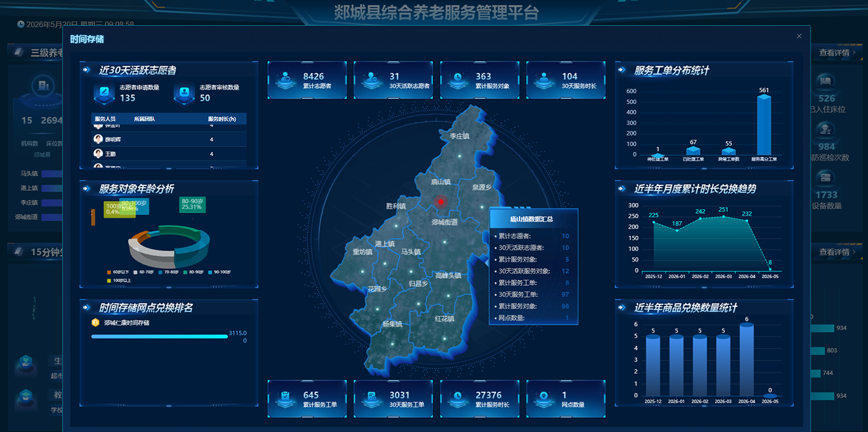This screenshot has width=868, height=432.
Task: Select 港上镇 on the map
Action: [385, 244]
